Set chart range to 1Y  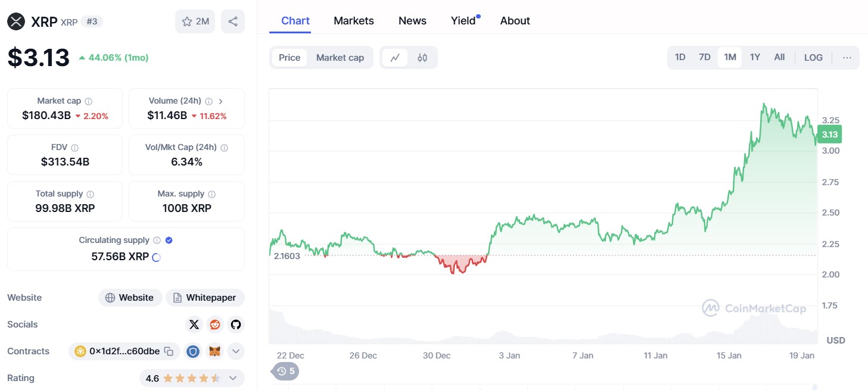(x=755, y=58)
